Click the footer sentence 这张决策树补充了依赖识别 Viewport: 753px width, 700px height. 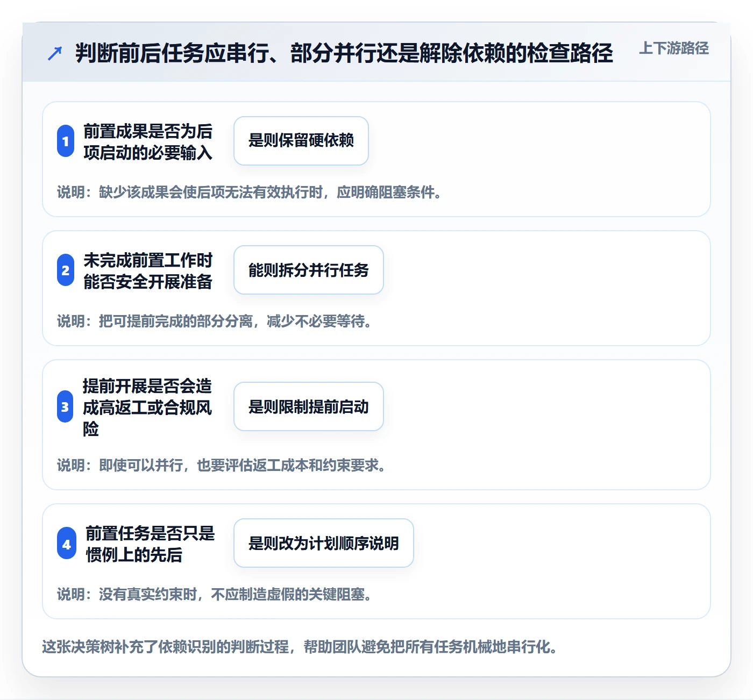click(x=300, y=646)
